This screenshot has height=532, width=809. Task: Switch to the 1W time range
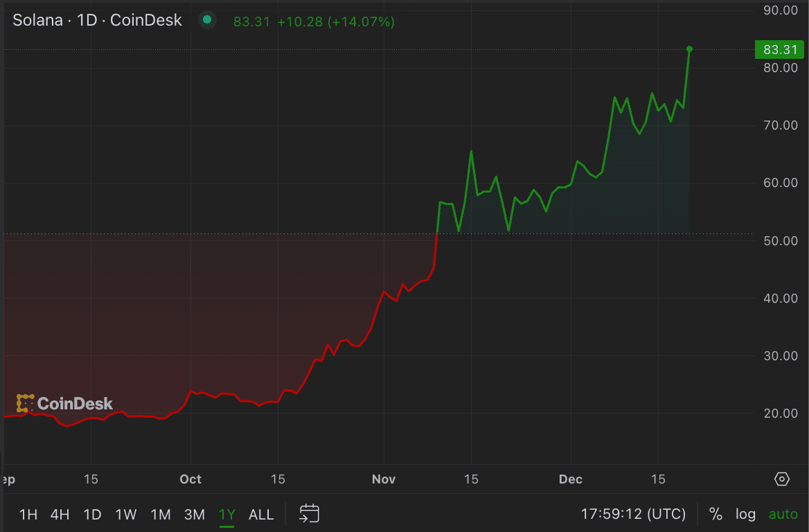[x=126, y=515]
